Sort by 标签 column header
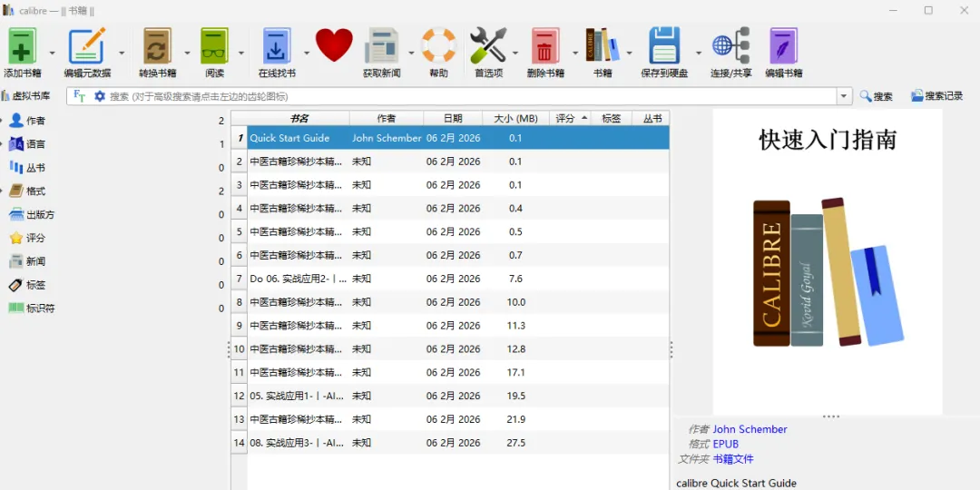 tap(611, 118)
